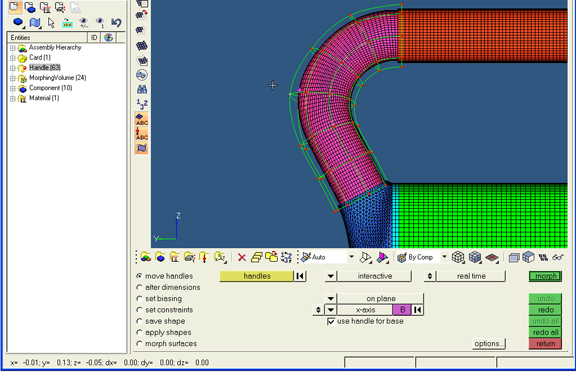Image resolution: width=576 pixels, height=372 pixels.
Task: Open the spherical clipping icon
Action: tap(142, 75)
